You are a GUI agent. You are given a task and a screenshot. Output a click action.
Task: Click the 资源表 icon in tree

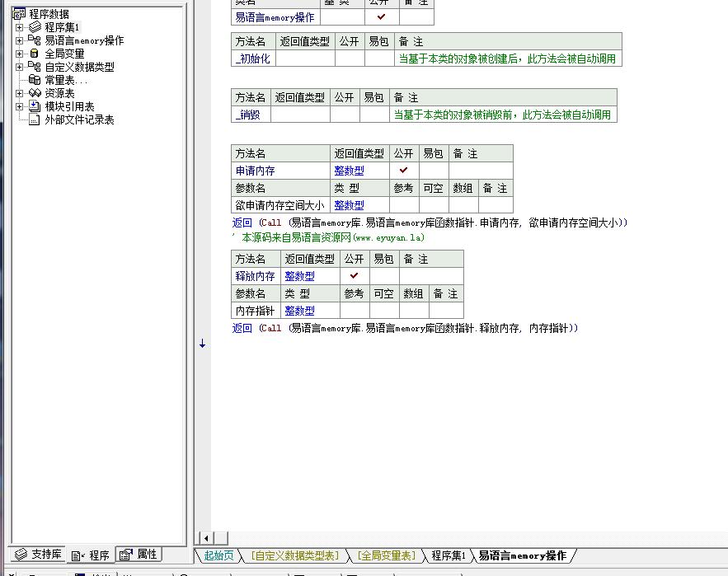point(35,93)
